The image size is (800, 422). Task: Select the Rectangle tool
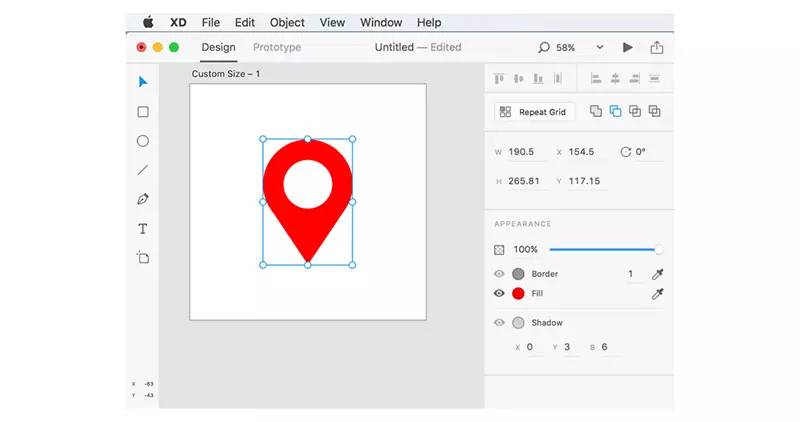143,112
